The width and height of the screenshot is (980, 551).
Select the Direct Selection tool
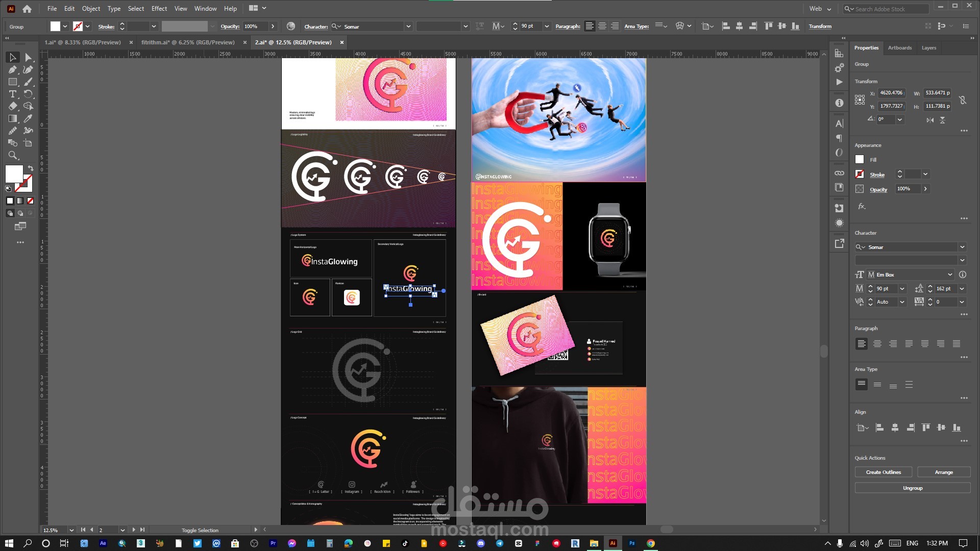[x=28, y=58]
